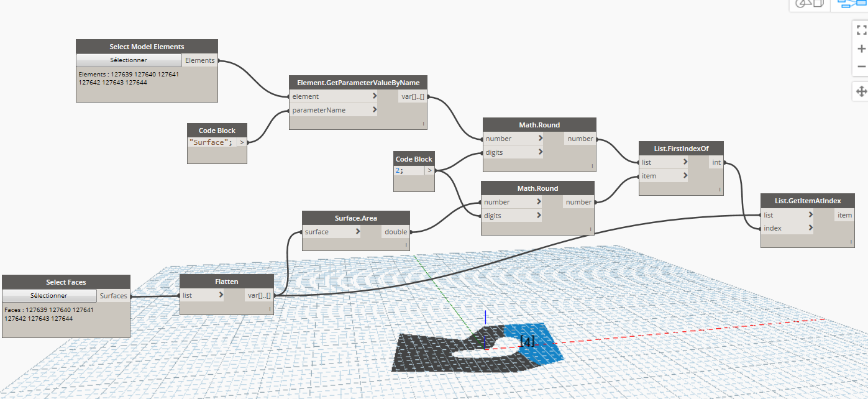The image size is (868, 399).
Task: Zoom in using the plus icon
Action: coord(861,48)
